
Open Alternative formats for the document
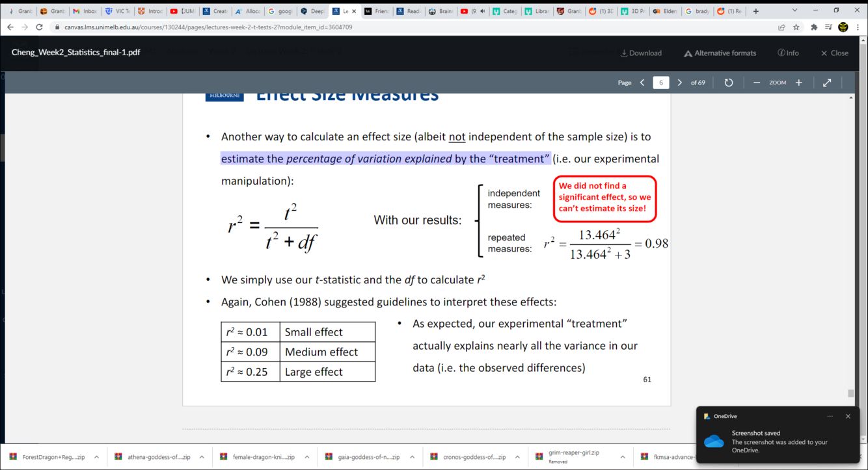coord(720,53)
